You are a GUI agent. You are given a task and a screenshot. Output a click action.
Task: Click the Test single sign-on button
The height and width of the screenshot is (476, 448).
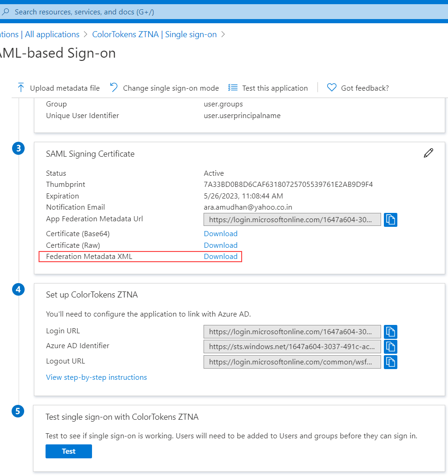pos(69,451)
